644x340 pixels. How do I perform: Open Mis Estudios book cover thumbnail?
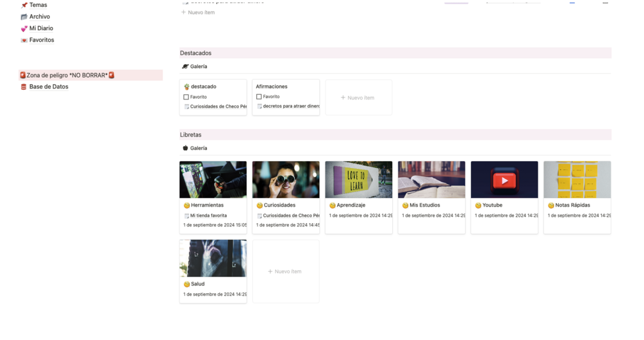click(432, 180)
